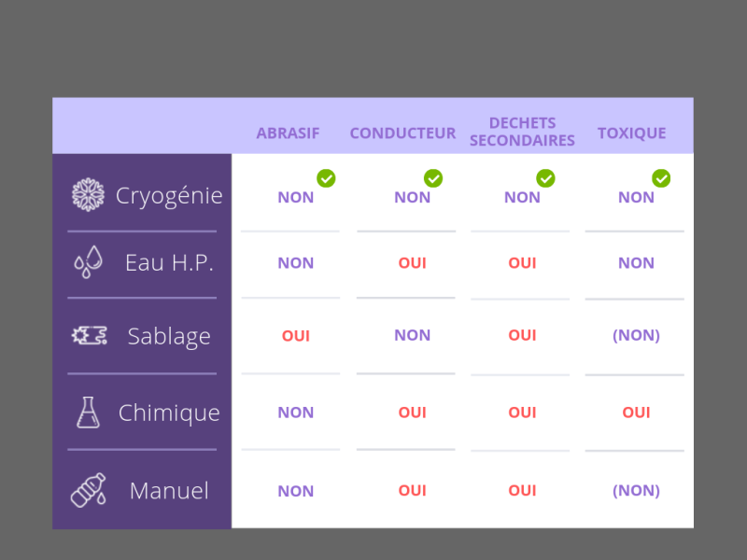
Task: Click the snowflake icon beside Cryogénie
Action: coord(88,195)
